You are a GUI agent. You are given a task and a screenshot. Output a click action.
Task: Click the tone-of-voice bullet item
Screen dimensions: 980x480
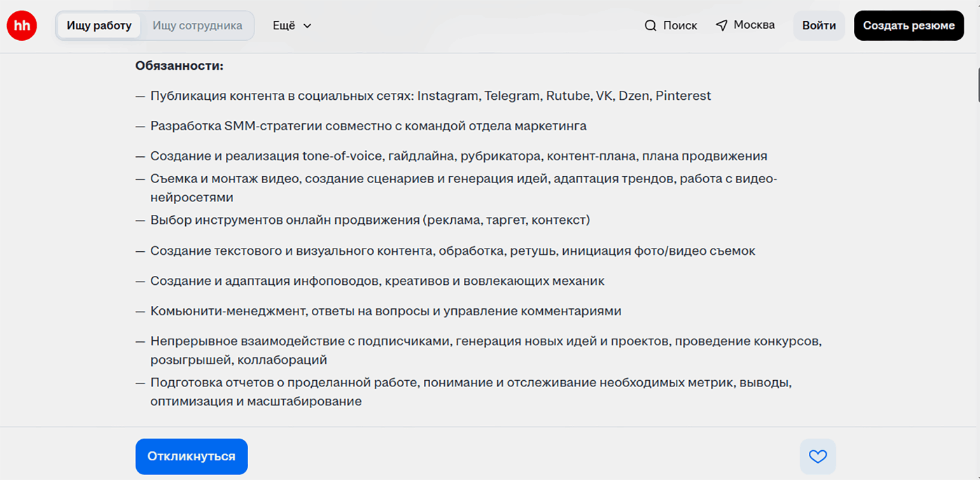[x=458, y=156]
